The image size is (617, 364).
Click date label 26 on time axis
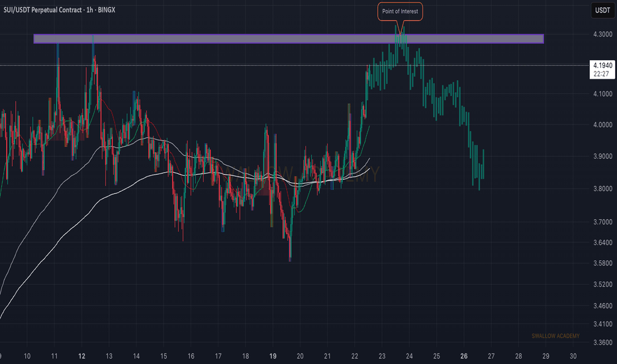pos(464,356)
